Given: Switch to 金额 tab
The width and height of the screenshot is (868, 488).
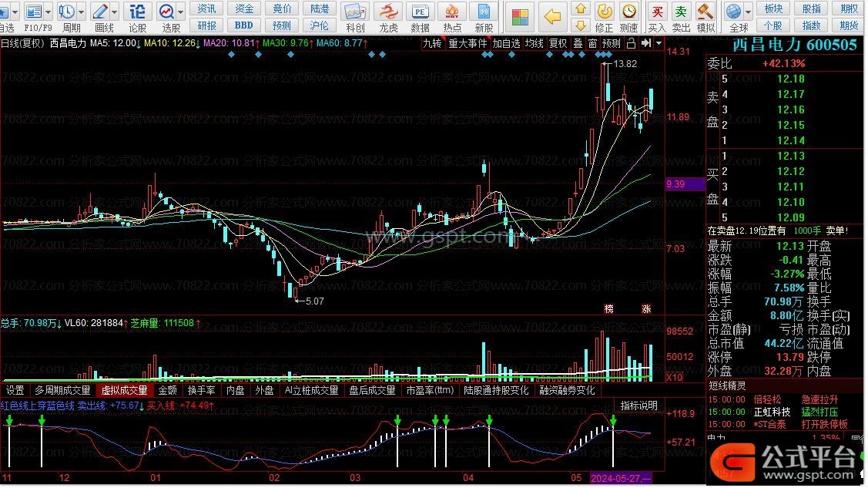Looking at the screenshot, I should click(168, 391).
